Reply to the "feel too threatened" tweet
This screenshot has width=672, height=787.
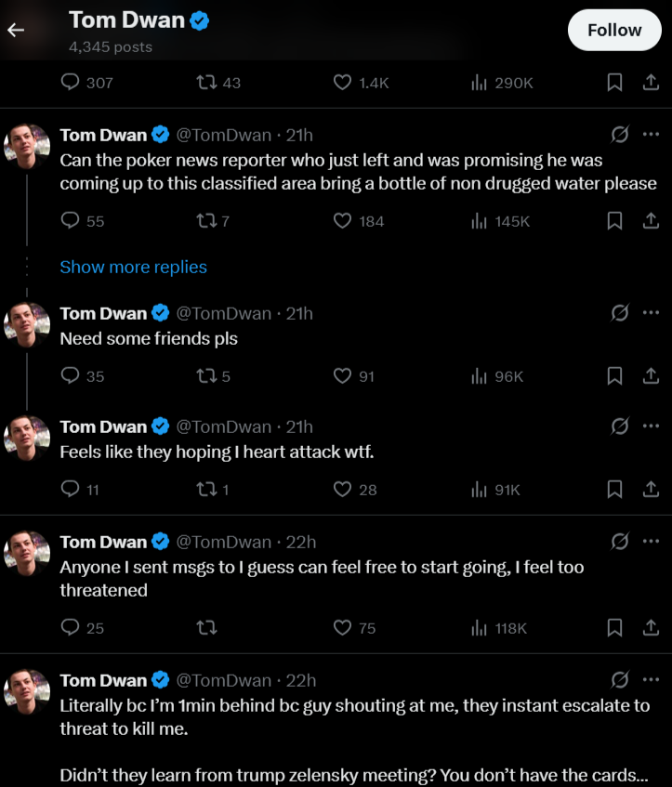[x=71, y=628]
